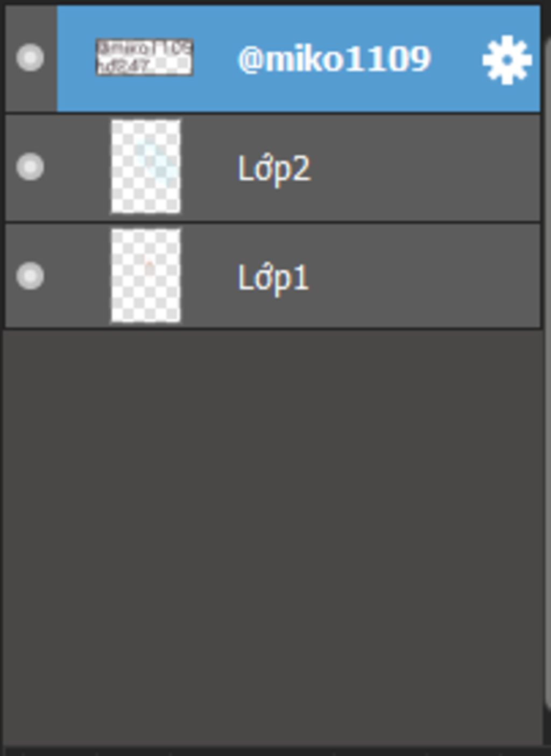Select the Lớp2 layer thumbnail

(x=146, y=167)
